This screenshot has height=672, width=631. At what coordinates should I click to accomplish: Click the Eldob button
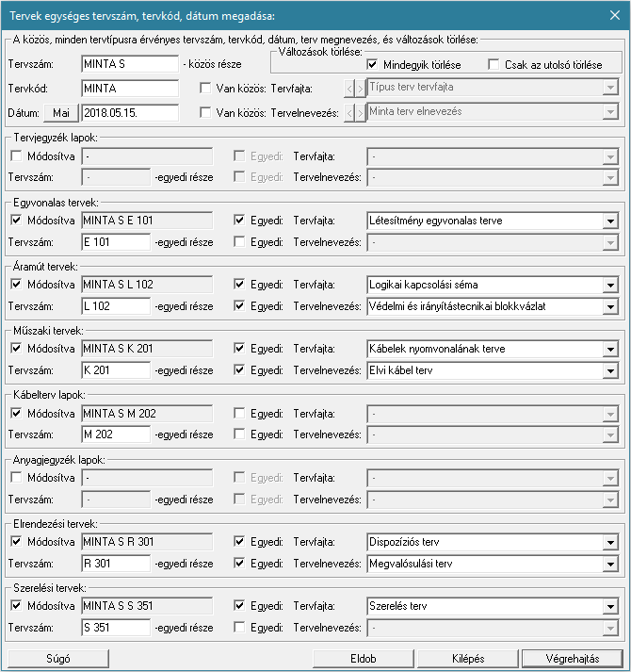[364, 659]
